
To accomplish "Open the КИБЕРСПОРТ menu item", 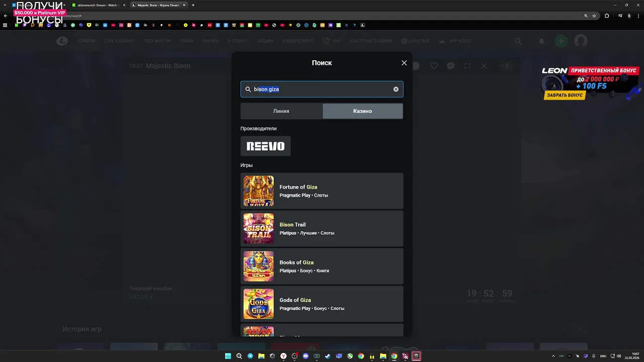I will coord(298,41).
